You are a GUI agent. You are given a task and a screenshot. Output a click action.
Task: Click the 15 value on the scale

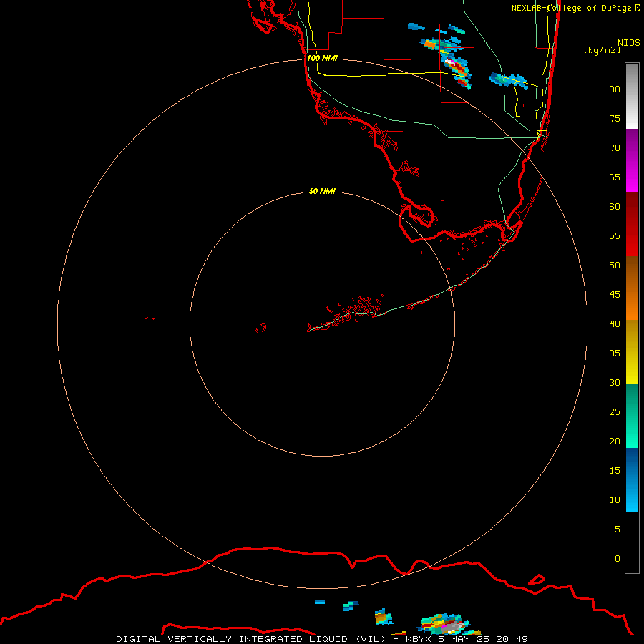[615, 471]
